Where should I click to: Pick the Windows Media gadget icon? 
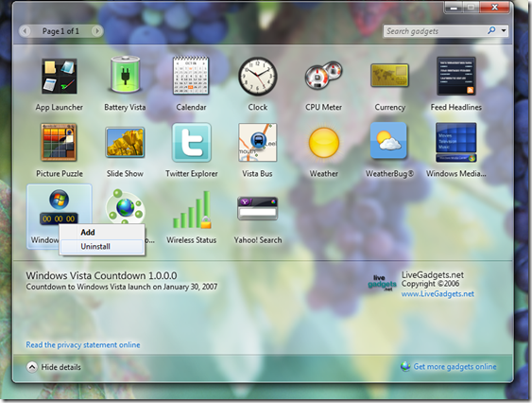tap(456, 143)
